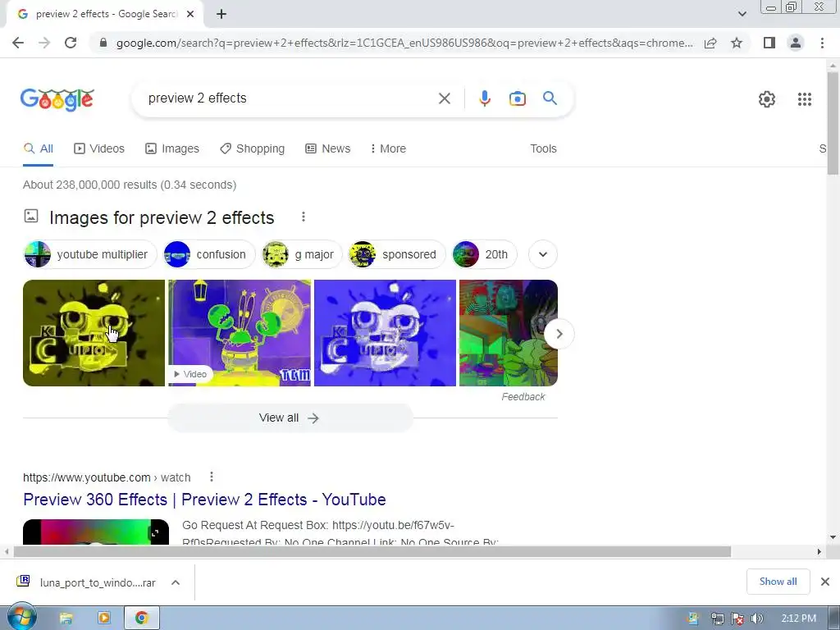This screenshot has width=840, height=630.
Task: Click the forward navigation arrow
Action: 44,43
